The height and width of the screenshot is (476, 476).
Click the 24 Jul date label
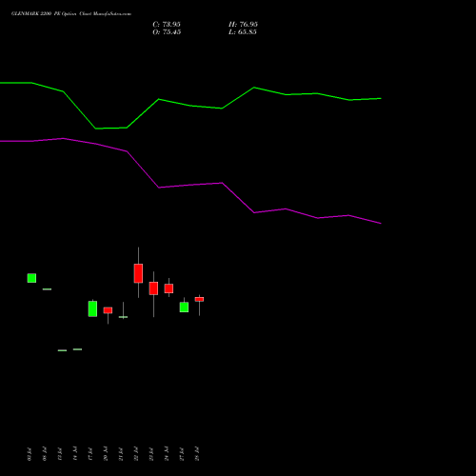(167, 454)
